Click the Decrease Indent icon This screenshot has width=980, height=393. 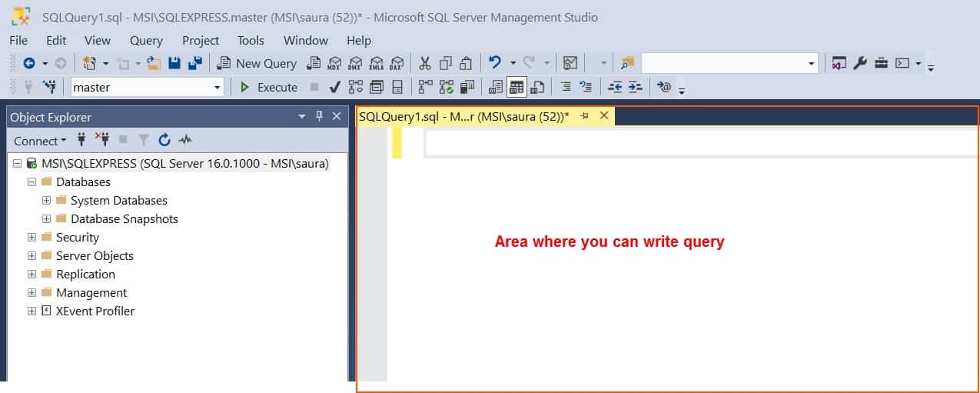pos(615,87)
